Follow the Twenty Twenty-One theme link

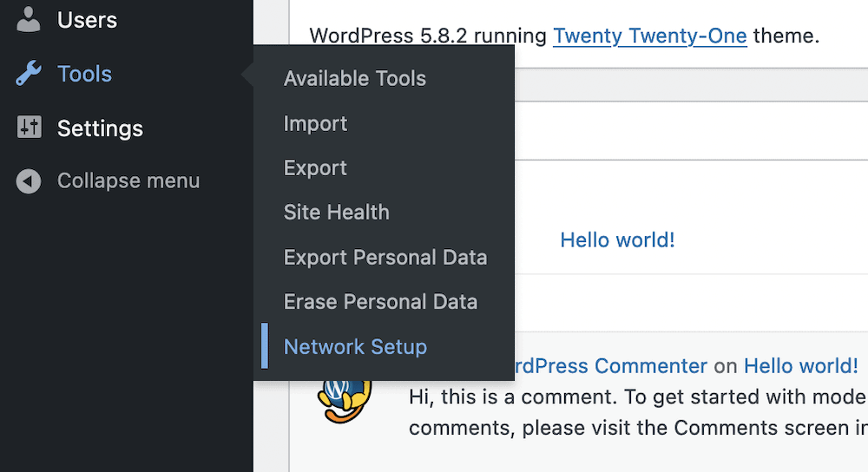tap(650, 36)
